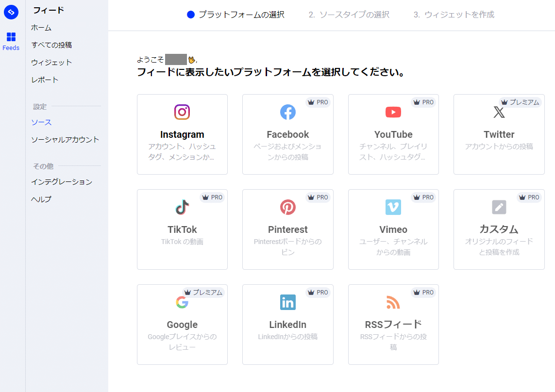The image size is (555, 392).
Task: Click the Instagram logo icon
Action: pos(182,112)
